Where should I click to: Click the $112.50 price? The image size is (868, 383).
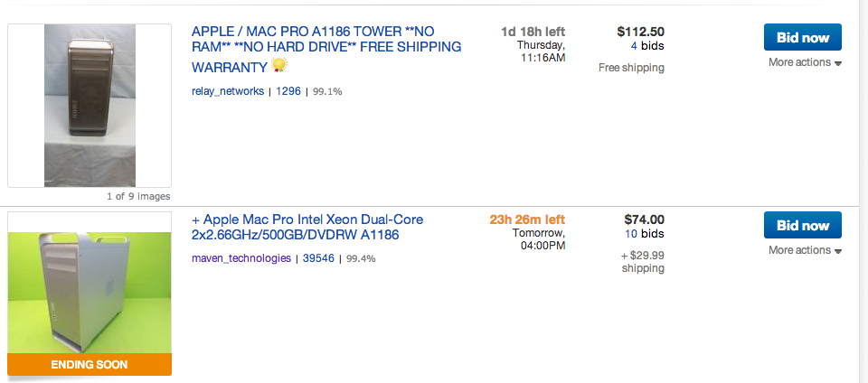[640, 32]
